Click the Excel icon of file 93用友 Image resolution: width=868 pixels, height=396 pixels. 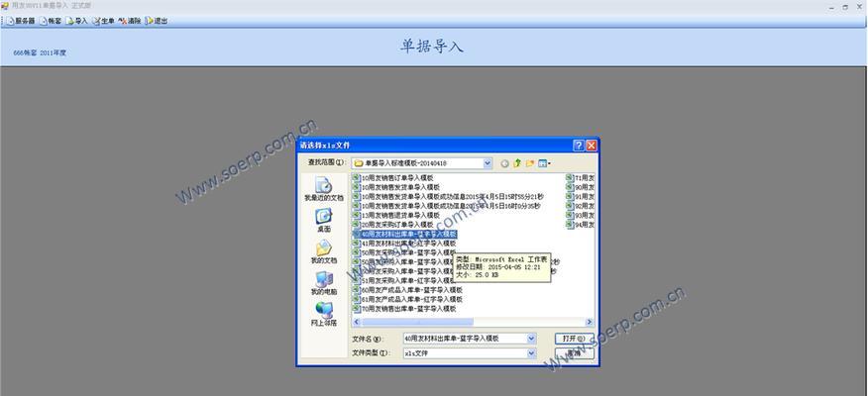(x=570, y=215)
